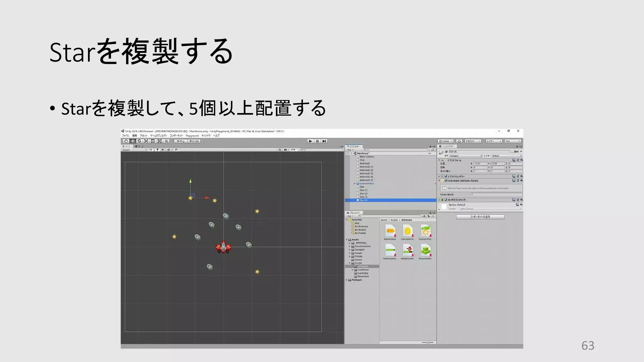Expand the Packages folder in Project

click(x=347, y=280)
